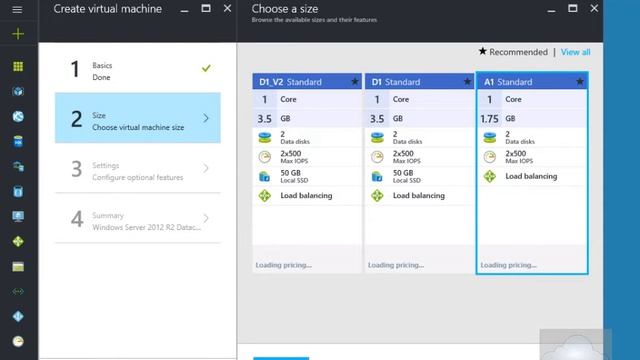Click the Max IOPS clock icon in D1 card

click(x=377, y=157)
